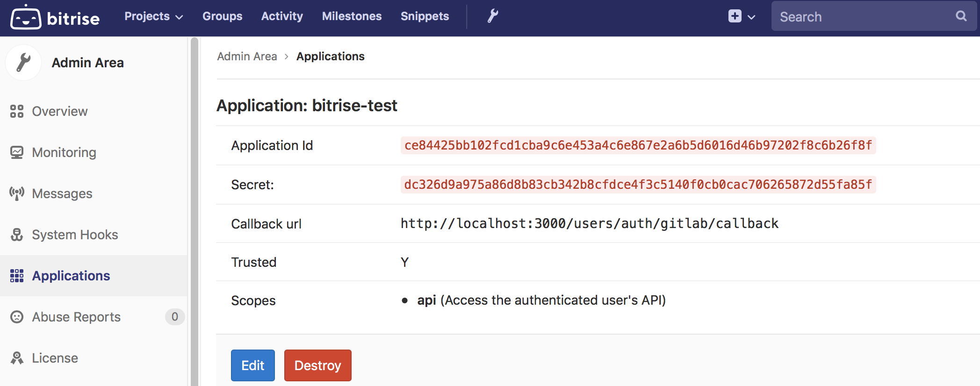The image size is (980, 386).
Task: Open Abuse Reports in the sidebar
Action: tap(94, 317)
